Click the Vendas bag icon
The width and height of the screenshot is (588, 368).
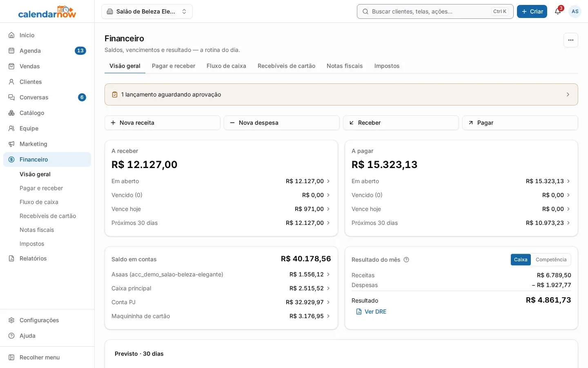pyautogui.click(x=11, y=66)
